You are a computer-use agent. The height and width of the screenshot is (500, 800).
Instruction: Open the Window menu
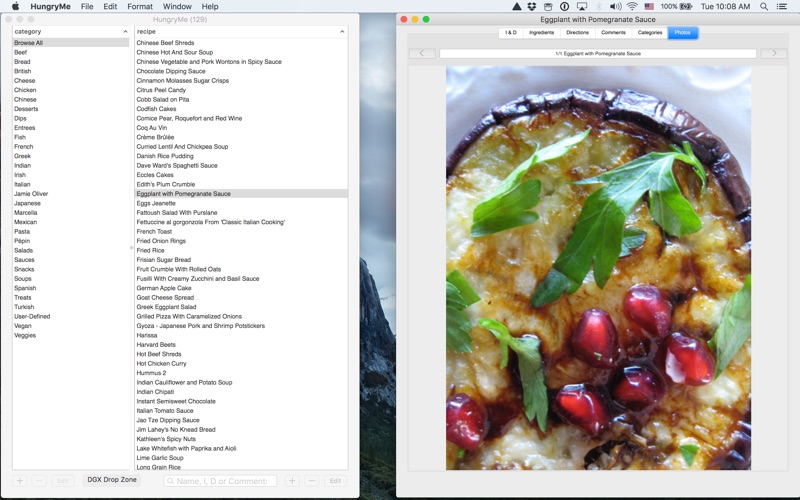pyautogui.click(x=177, y=7)
